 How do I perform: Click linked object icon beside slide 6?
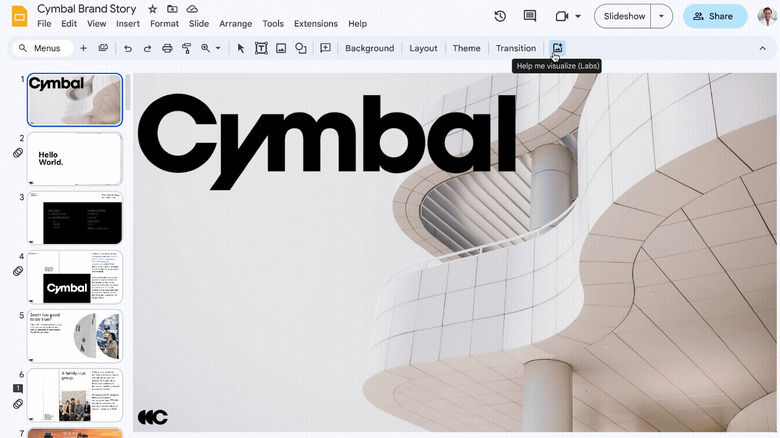point(18,404)
